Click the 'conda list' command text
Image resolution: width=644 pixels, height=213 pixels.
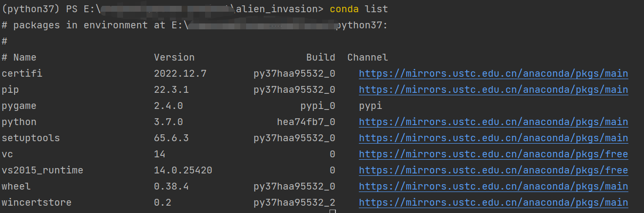[x=359, y=9]
